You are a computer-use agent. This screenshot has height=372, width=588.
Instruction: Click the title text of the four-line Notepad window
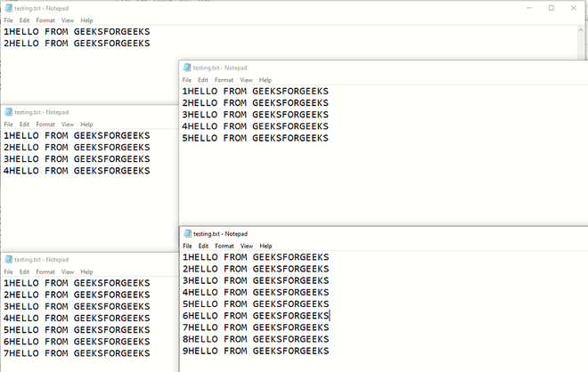click(x=42, y=112)
